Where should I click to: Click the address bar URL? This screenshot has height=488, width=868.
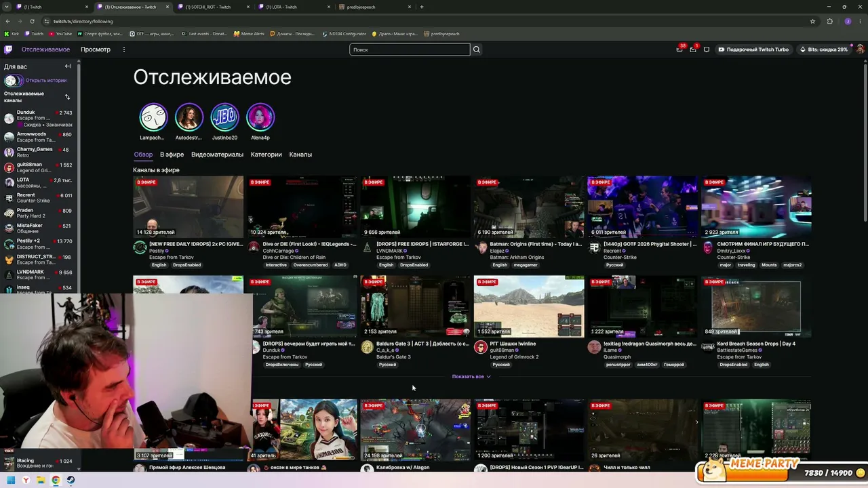pos(83,21)
